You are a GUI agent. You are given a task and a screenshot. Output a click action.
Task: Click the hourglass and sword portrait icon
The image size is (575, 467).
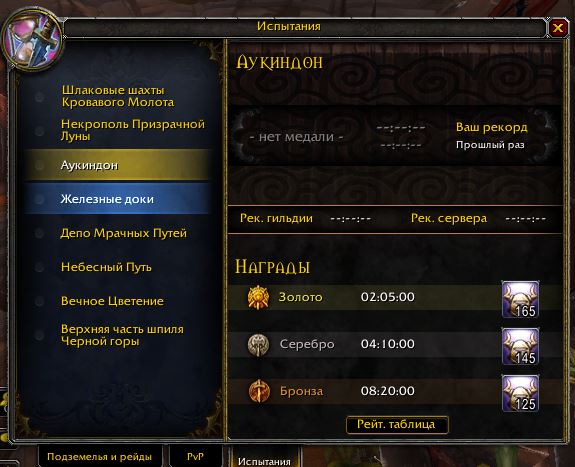pos(32,40)
